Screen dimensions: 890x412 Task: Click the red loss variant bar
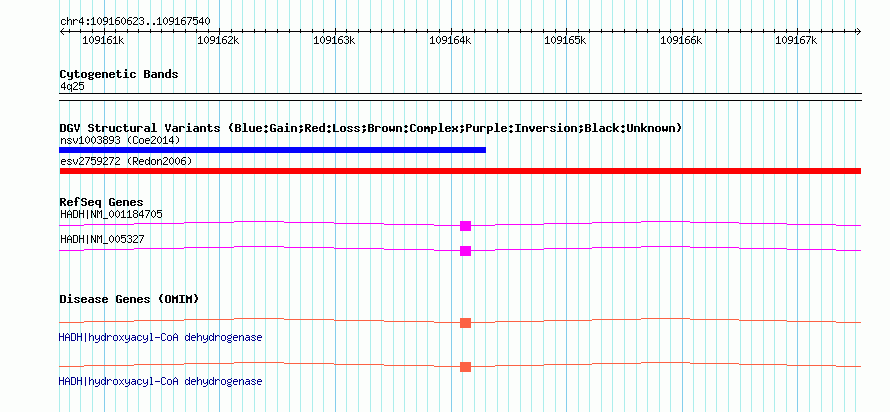(460, 171)
